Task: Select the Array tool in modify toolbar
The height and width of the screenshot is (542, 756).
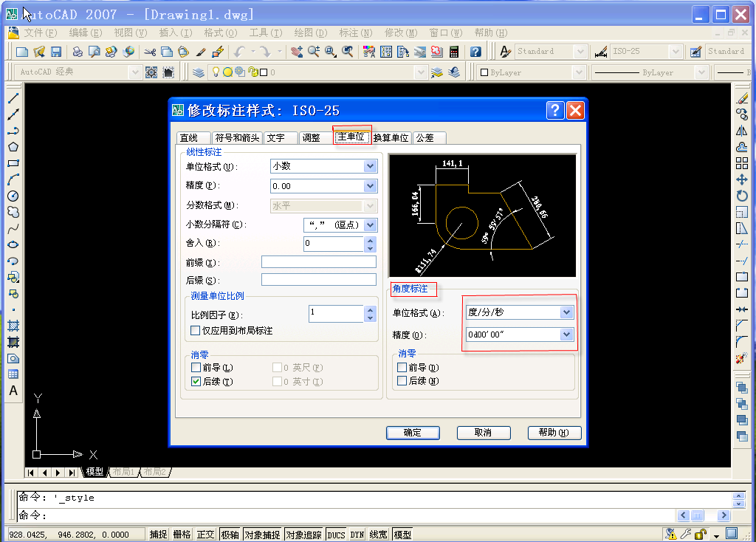Action: [742, 163]
